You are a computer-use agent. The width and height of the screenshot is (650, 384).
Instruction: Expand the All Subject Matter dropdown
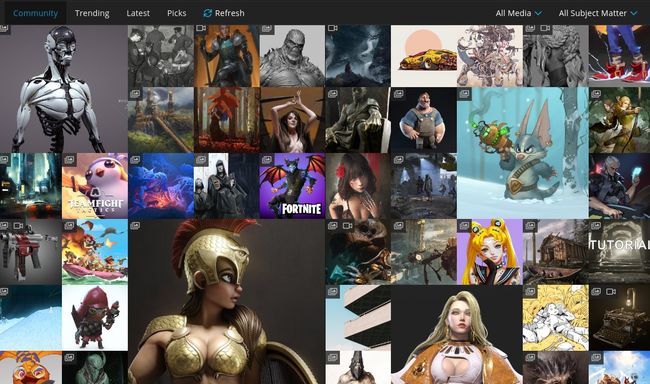(597, 13)
